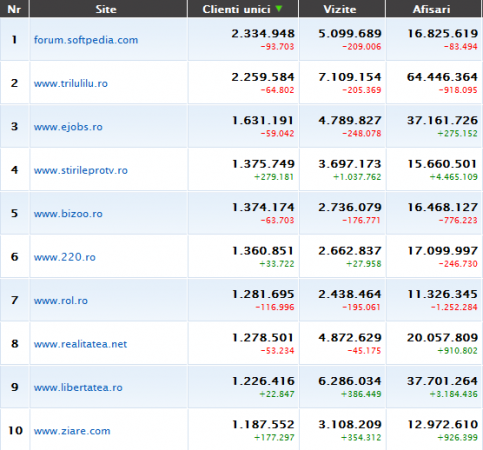
Task: Select unique clients value 2.334.948
Action: tap(263, 34)
